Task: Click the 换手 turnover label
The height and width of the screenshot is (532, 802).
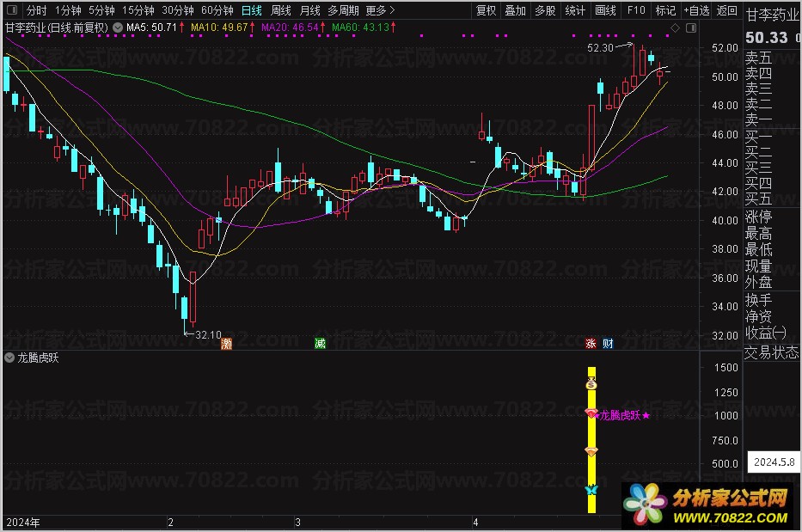Action: pyautogui.click(x=758, y=300)
